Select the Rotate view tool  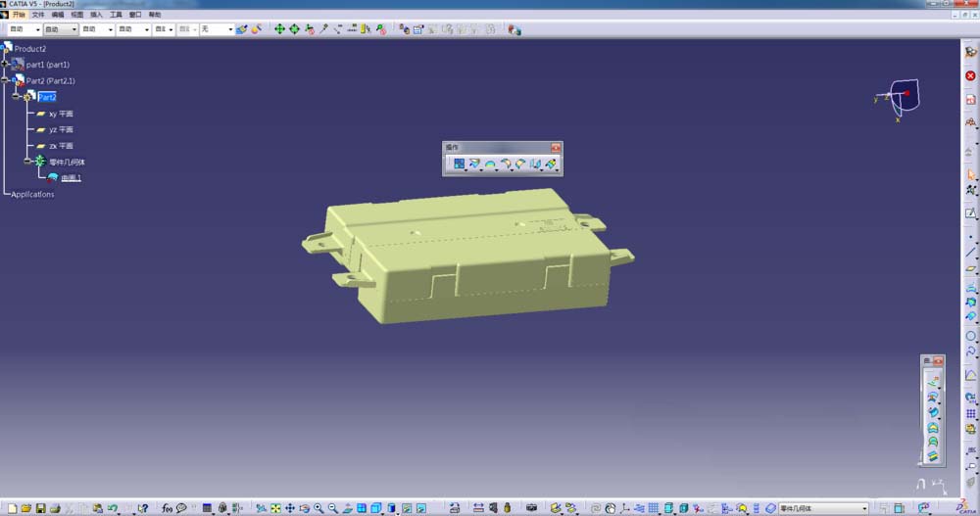[305, 508]
